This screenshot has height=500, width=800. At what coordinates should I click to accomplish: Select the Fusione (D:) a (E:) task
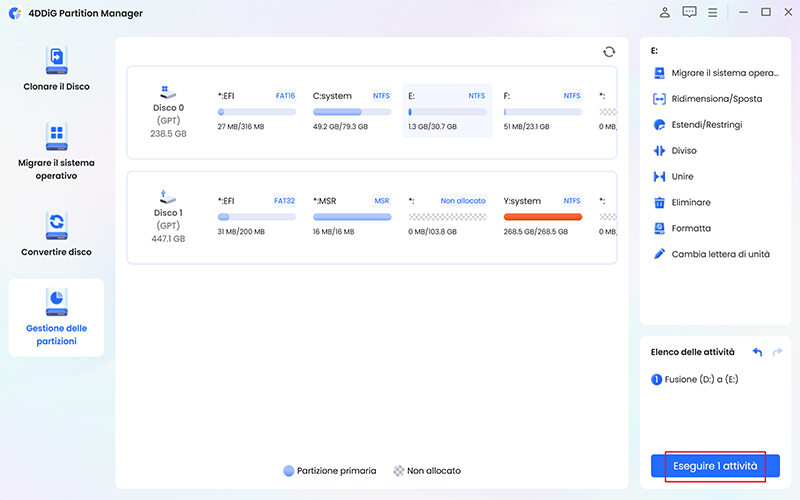pyautogui.click(x=702, y=380)
